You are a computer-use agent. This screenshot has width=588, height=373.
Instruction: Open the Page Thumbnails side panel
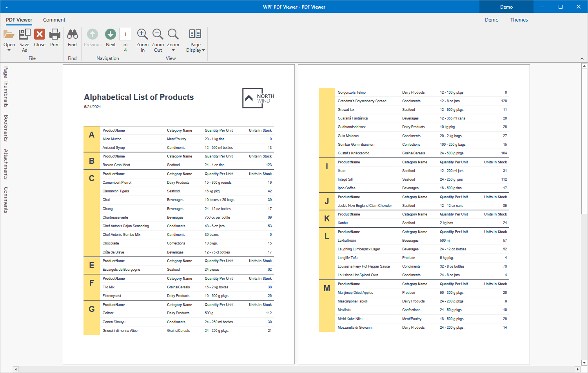click(x=6, y=87)
